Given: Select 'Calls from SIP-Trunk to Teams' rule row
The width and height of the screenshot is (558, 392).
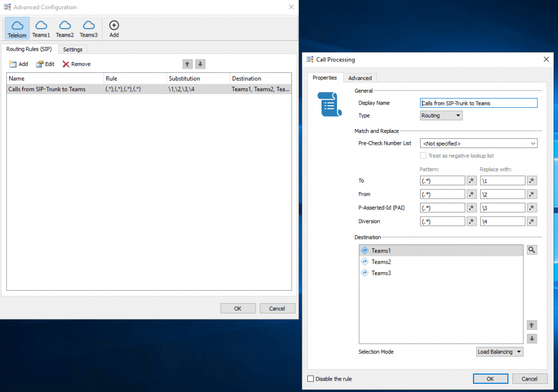Looking at the screenshot, I should [149, 89].
